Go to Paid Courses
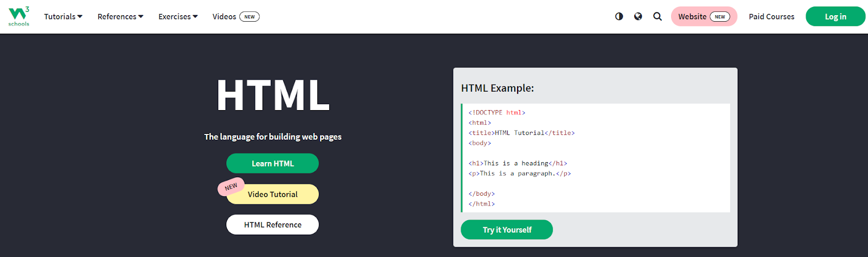The width and height of the screenshot is (868, 257). click(771, 17)
